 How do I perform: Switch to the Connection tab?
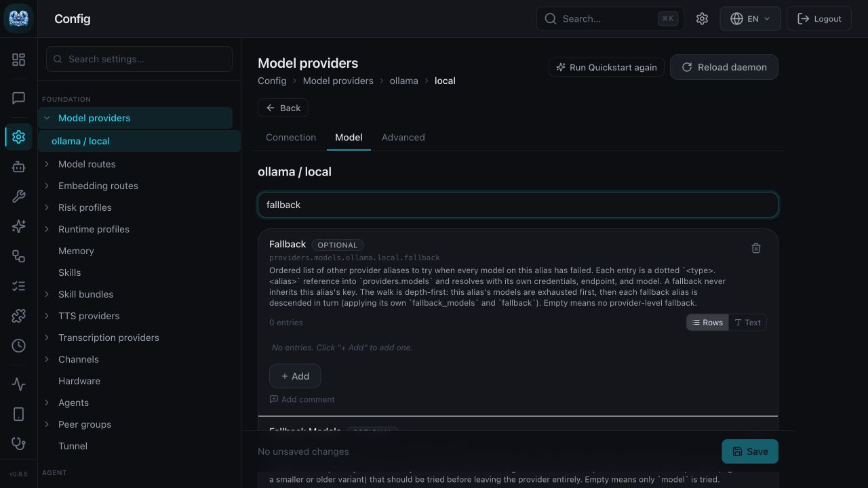(291, 138)
